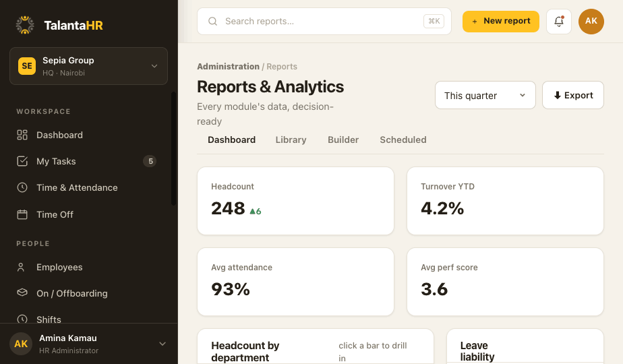Click the PEOPLE section label
The image size is (623, 364).
[x=33, y=243]
